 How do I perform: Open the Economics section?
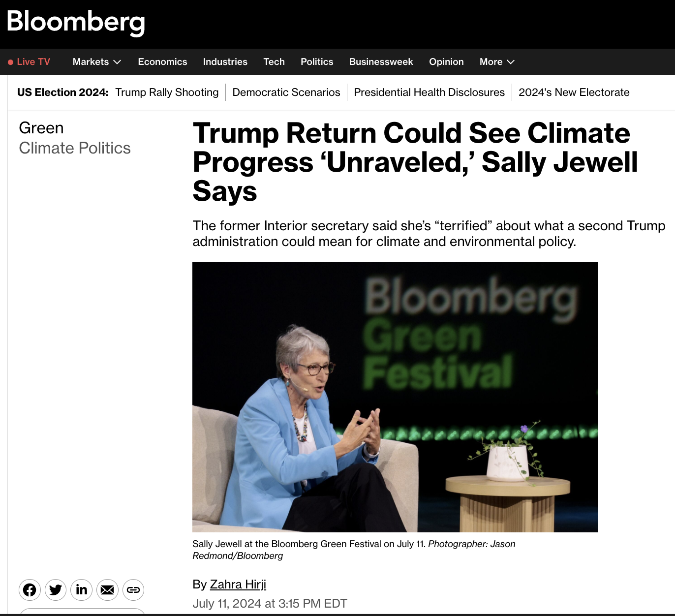click(162, 62)
